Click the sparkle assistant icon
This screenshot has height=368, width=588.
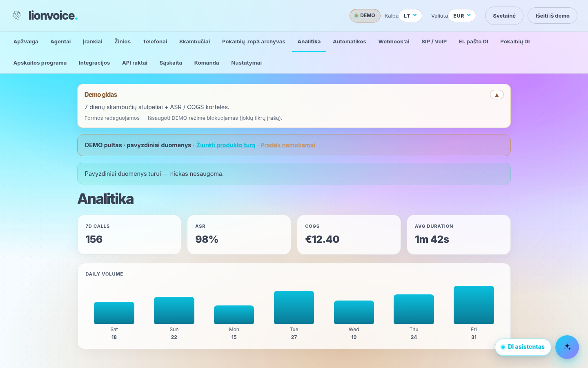click(567, 347)
